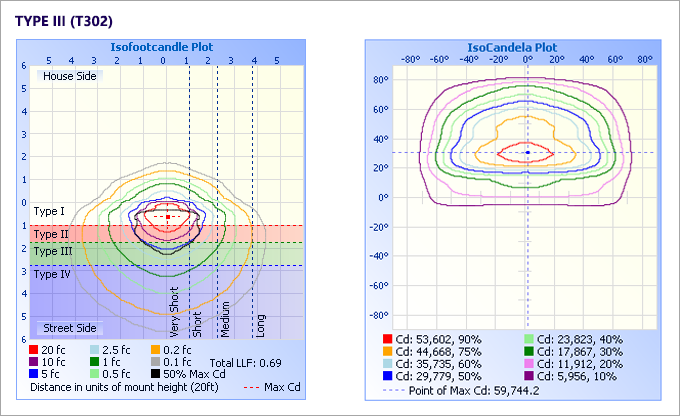
Task: Click the Type IV zone label
Action: coord(52,273)
